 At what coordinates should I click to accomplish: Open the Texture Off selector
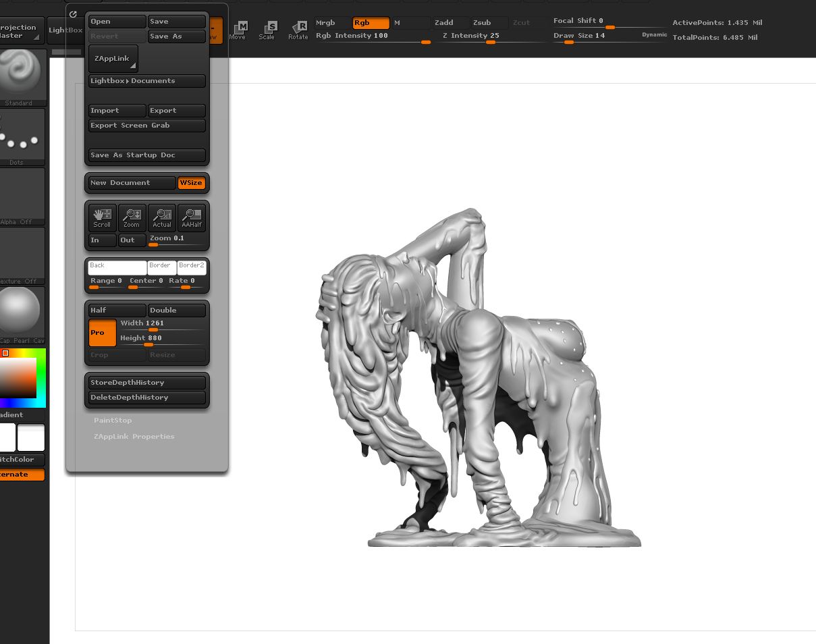22,256
